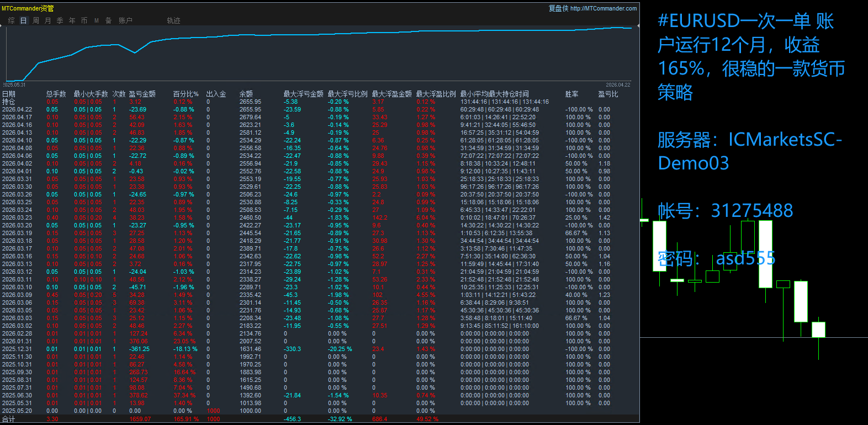Click the M tab in the toolbar
The height and width of the screenshot is (425, 868).
[x=97, y=20]
